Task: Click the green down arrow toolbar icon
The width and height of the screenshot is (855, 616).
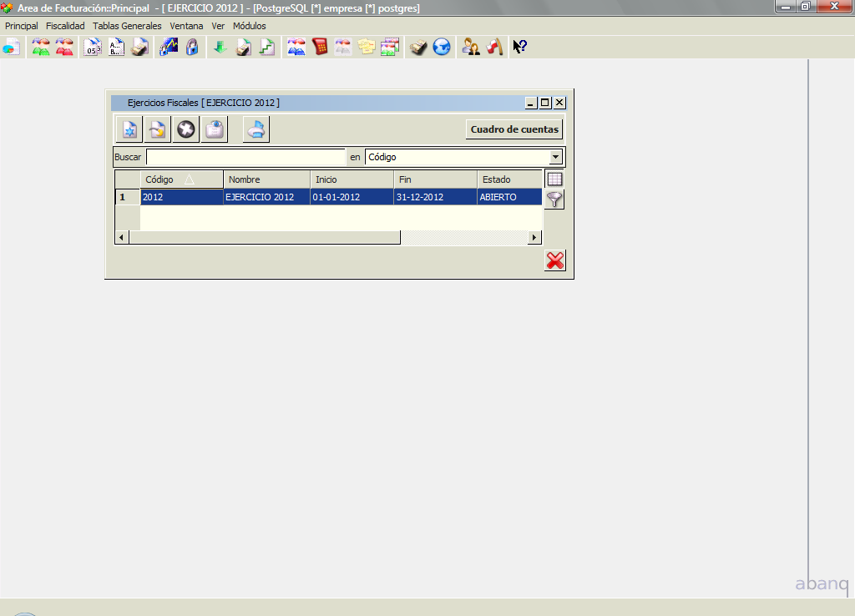Action: [x=220, y=47]
